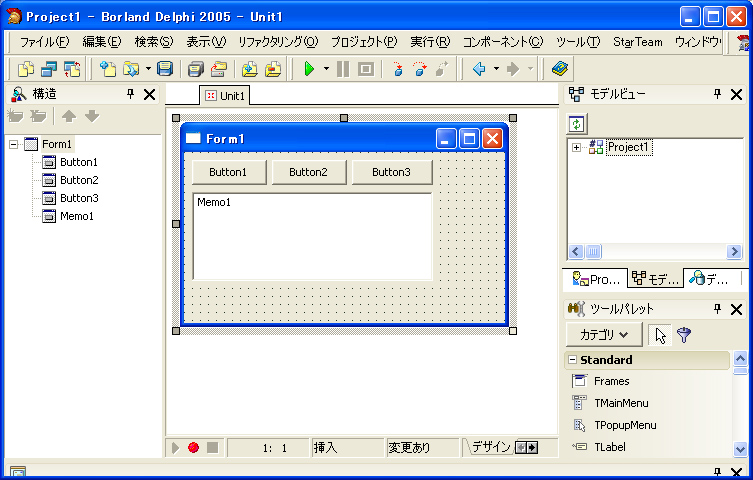Image resolution: width=753 pixels, height=480 pixels.
Task: Select Button2 in the structure tree
Action: coord(79,180)
